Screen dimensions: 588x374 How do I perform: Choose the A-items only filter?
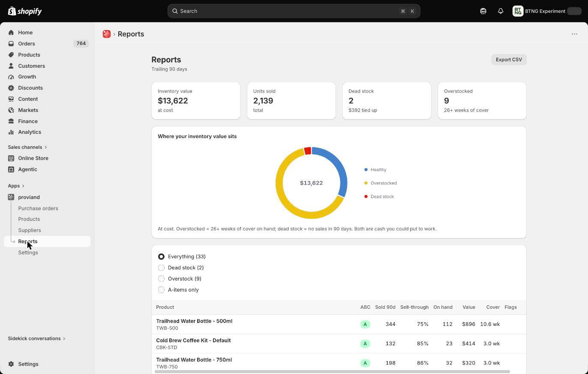pyautogui.click(x=178, y=290)
